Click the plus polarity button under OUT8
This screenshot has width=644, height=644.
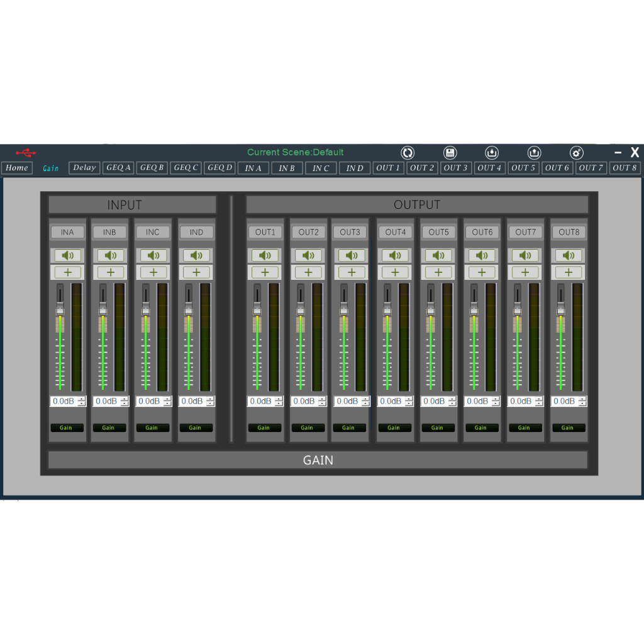click(569, 272)
